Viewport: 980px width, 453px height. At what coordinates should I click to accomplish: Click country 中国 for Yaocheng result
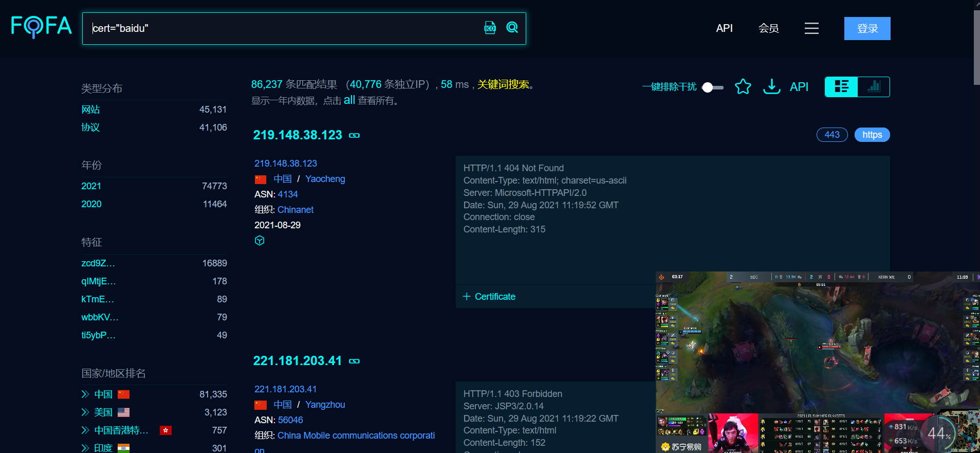coord(283,179)
